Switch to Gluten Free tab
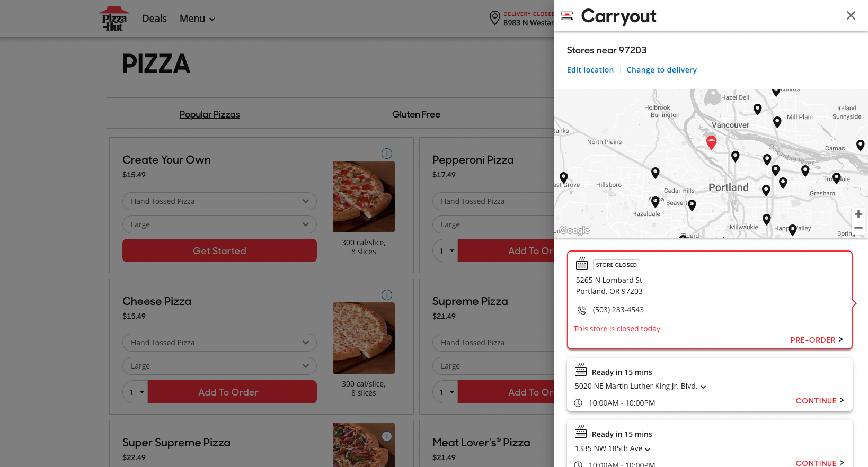Image resolution: width=868 pixels, height=467 pixels. pos(416,114)
